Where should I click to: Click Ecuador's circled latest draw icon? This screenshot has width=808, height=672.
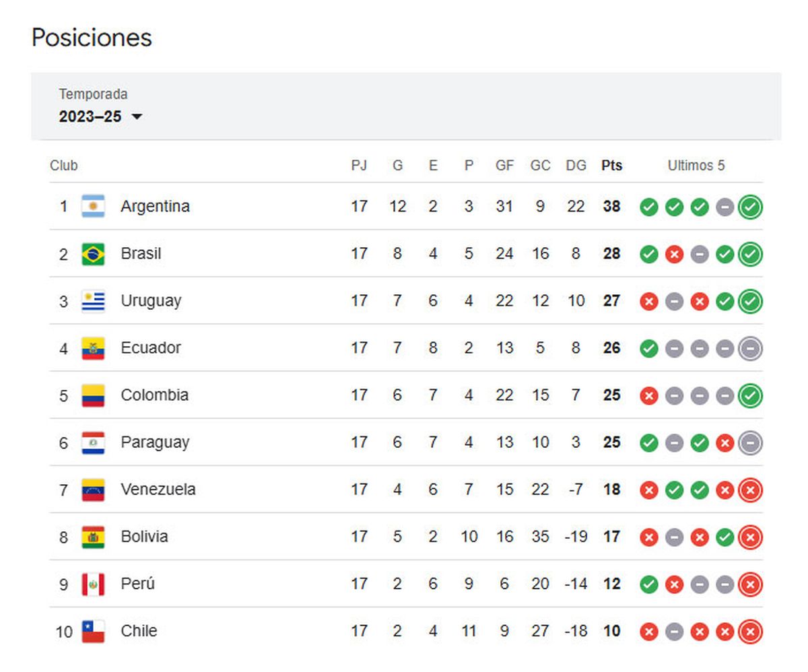(750, 349)
